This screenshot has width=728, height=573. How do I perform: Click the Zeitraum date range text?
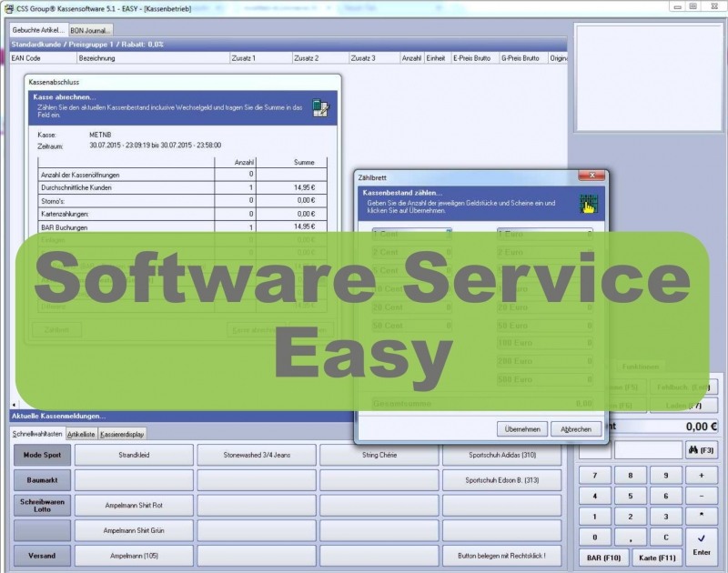click(x=155, y=146)
